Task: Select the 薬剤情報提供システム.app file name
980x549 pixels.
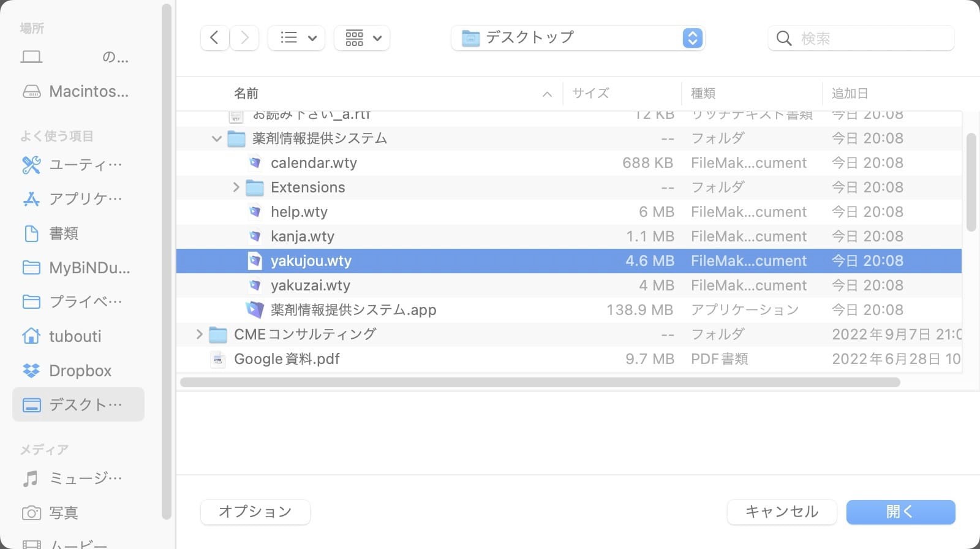Action: 353,310
